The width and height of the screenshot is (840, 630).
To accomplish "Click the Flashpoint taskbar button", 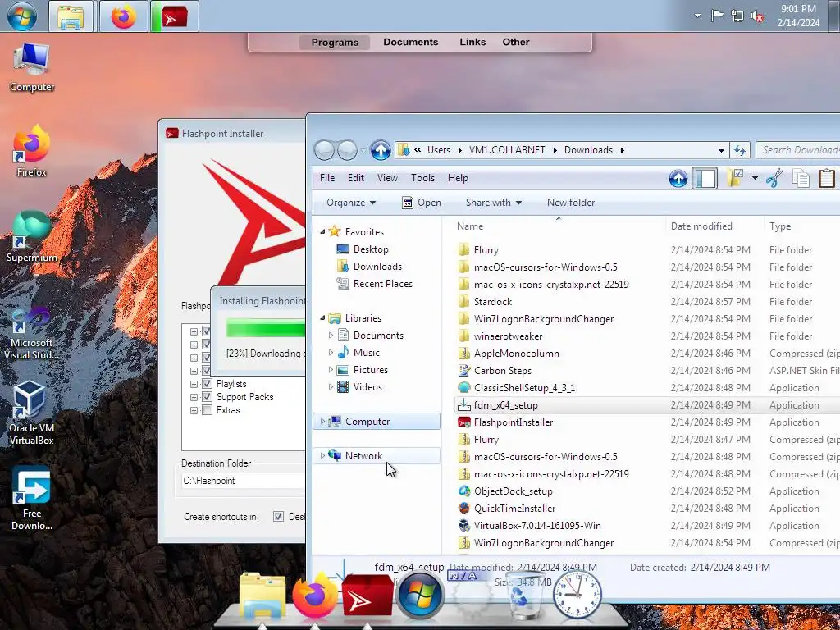I will [175, 16].
